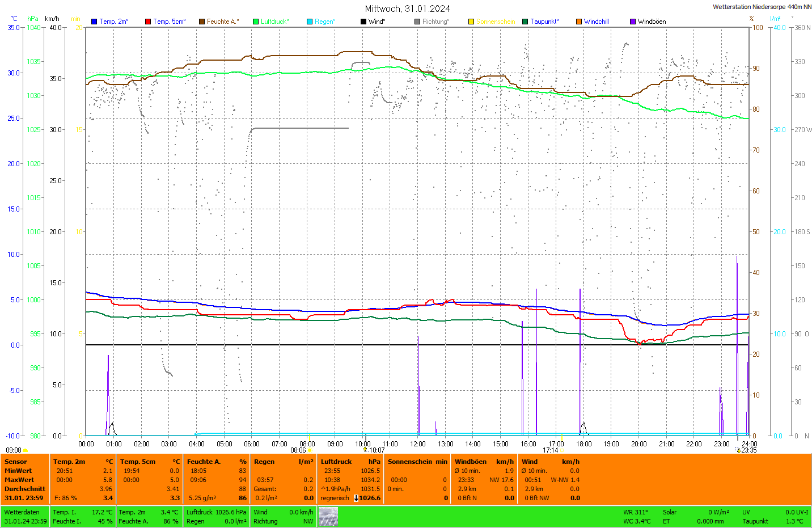Click the red Temp. 5cm legend square
This screenshot has height=528, width=812.
pos(148,22)
